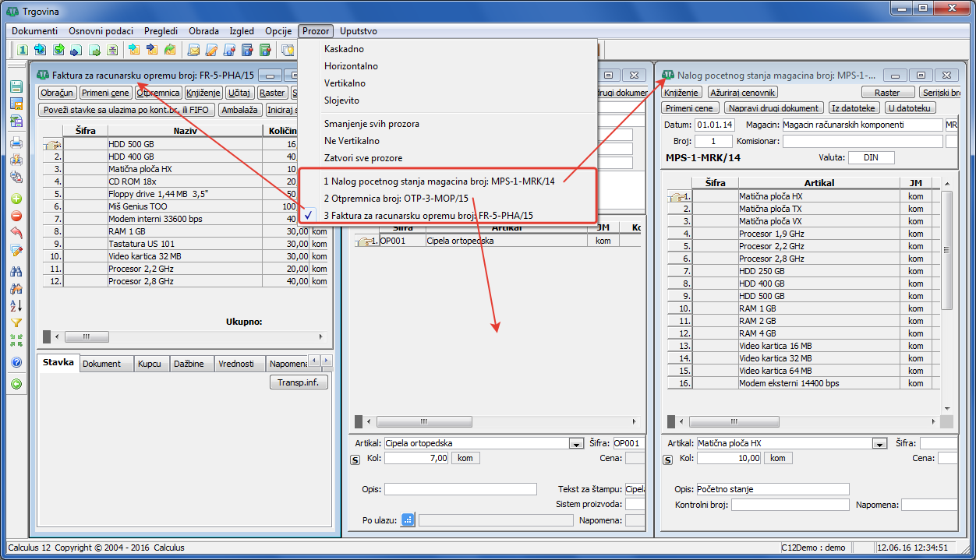Screen dimensions: 976x560
Task: Click the A-Z sort icon
Action: 16,306
